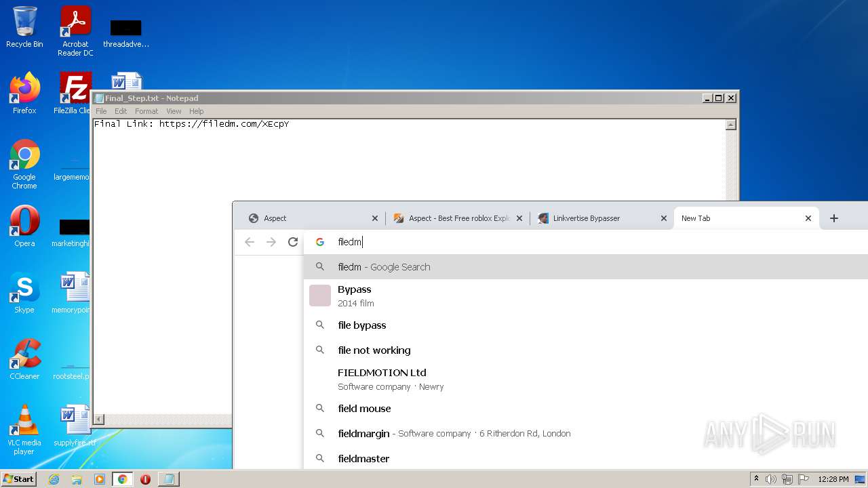Choose the filedm - Google Search suggestion
868x488 pixels.
[586, 267]
